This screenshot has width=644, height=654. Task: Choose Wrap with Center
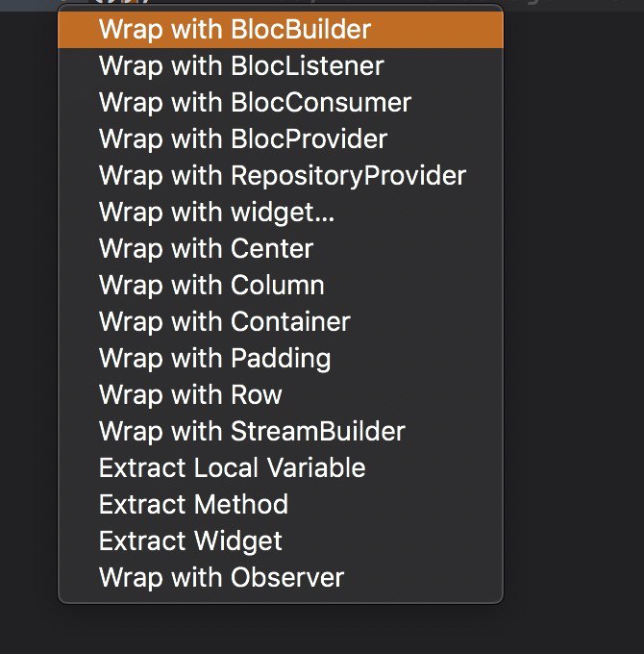tap(281, 249)
